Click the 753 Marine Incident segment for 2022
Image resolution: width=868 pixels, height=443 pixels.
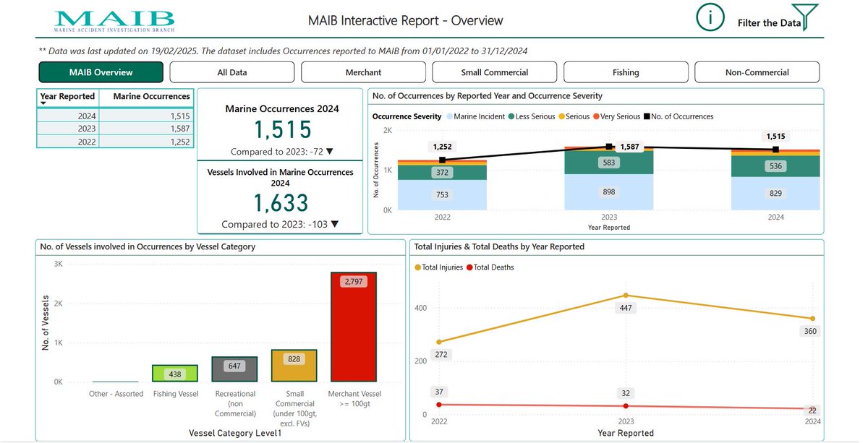click(x=442, y=195)
